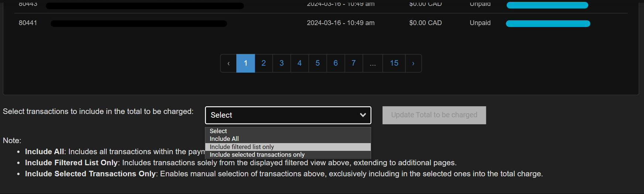Open the Select transactions dropdown

(x=288, y=115)
